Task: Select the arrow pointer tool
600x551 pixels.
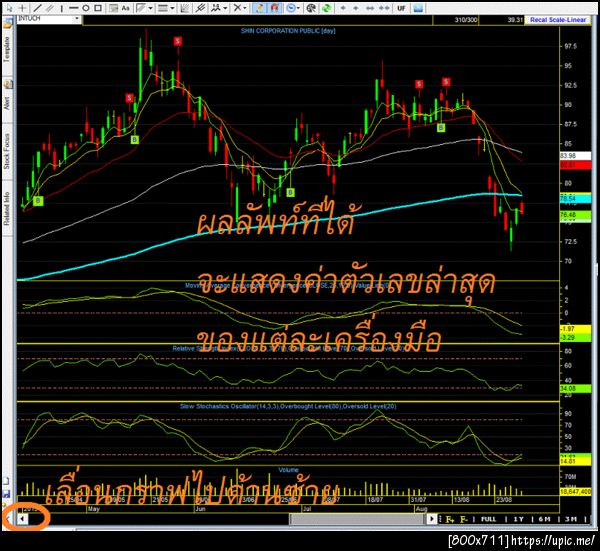Action: point(10,8)
